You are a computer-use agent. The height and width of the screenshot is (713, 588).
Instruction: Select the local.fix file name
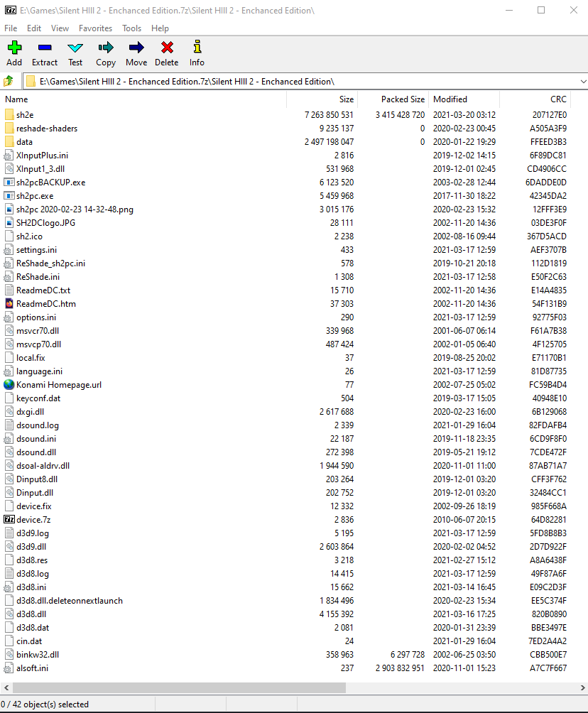click(31, 357)
